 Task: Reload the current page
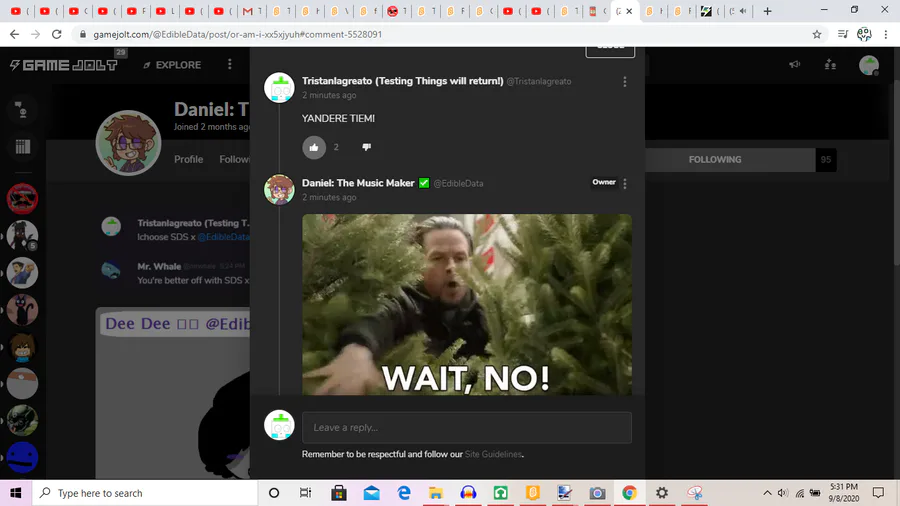pyautogui.click(x=56, y=34)
